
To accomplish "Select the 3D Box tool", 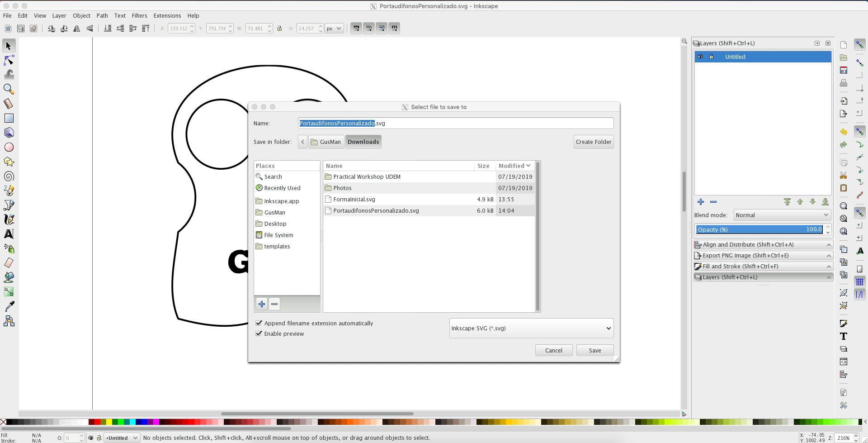I will click(x=9, y=133).
